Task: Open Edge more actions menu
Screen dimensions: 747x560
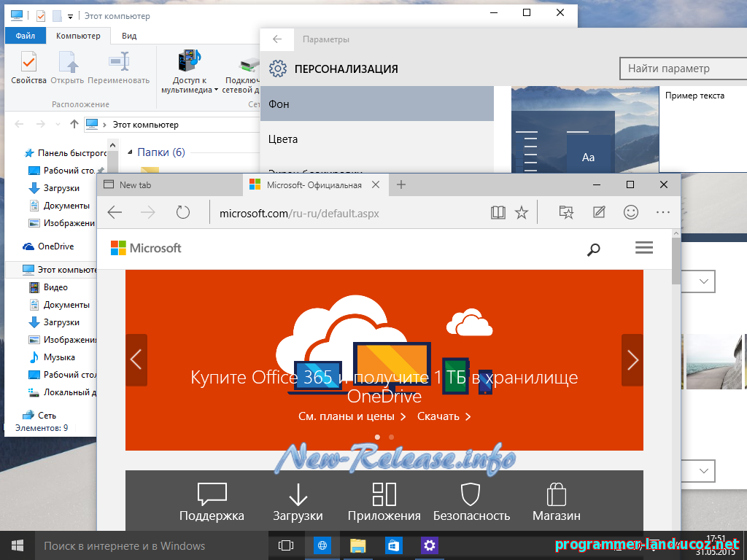Action: (x=663, y=212)
